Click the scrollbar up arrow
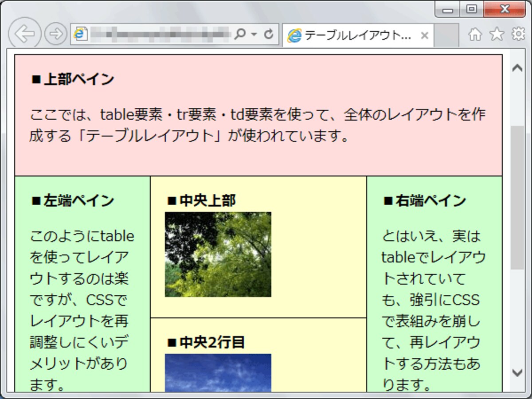The height and width of the screenshot is (399, 532). pyautogui.click(x=517, y=68)
